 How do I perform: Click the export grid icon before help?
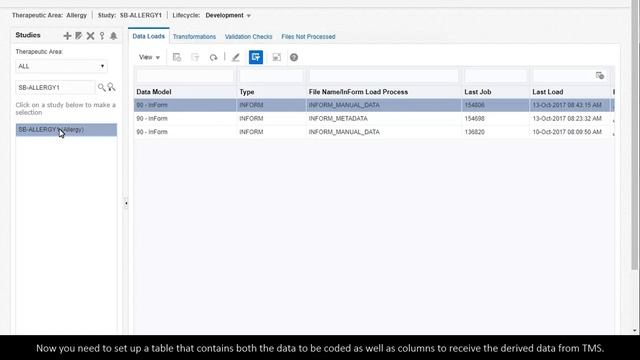click(x=276, y=57)
